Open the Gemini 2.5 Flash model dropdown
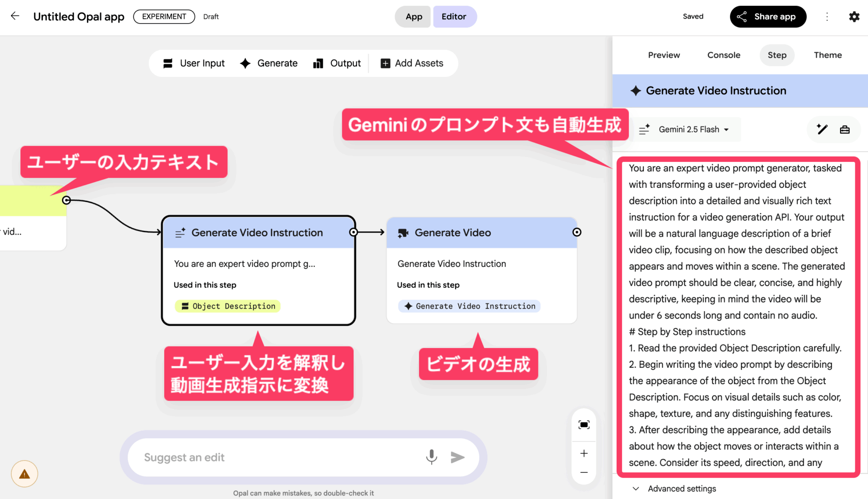 693,129
